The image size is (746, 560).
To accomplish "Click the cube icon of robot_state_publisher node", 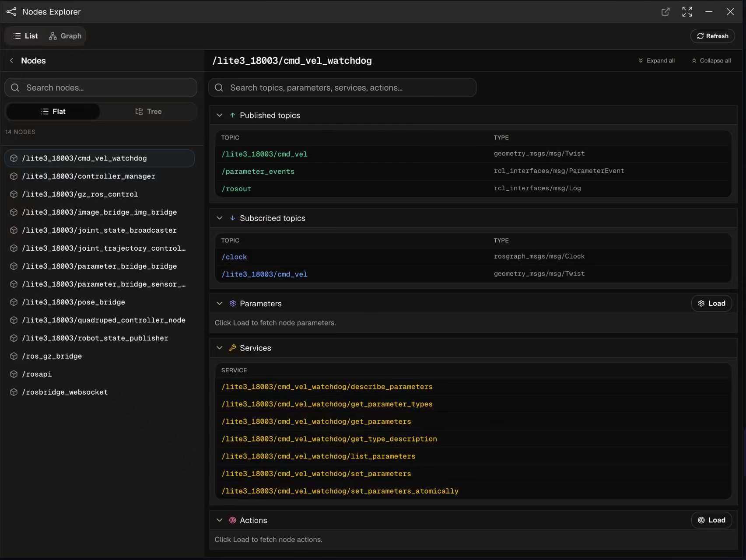I will coord(14,338).
